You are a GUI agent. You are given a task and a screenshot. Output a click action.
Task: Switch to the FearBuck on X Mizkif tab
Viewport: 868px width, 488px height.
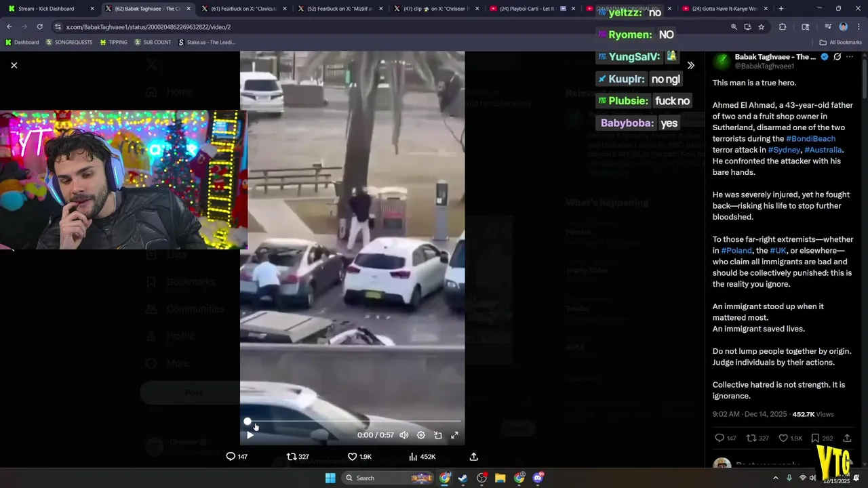[x=340, y=9]
